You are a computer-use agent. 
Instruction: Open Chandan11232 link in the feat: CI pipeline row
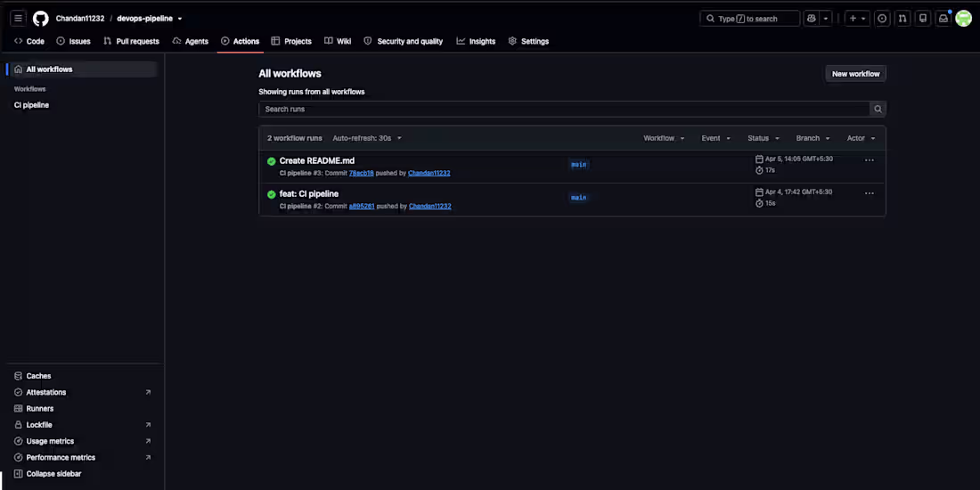point(430,207)
